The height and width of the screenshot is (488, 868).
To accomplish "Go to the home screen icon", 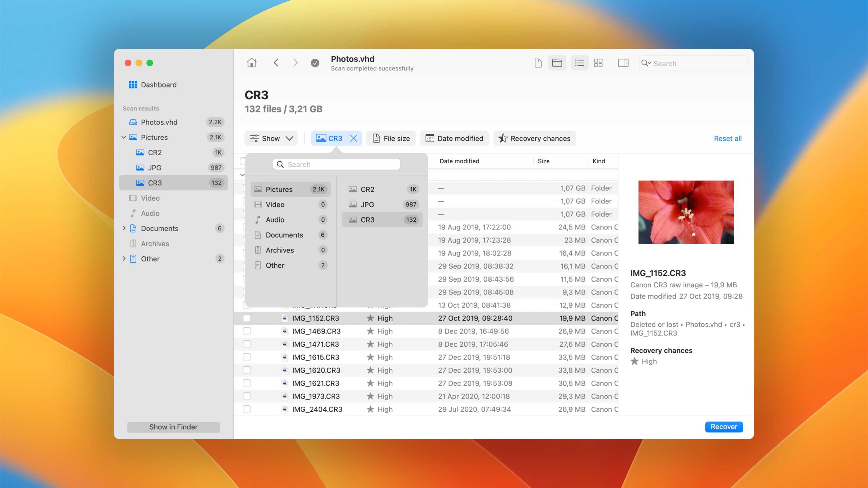I will (252, 63).
